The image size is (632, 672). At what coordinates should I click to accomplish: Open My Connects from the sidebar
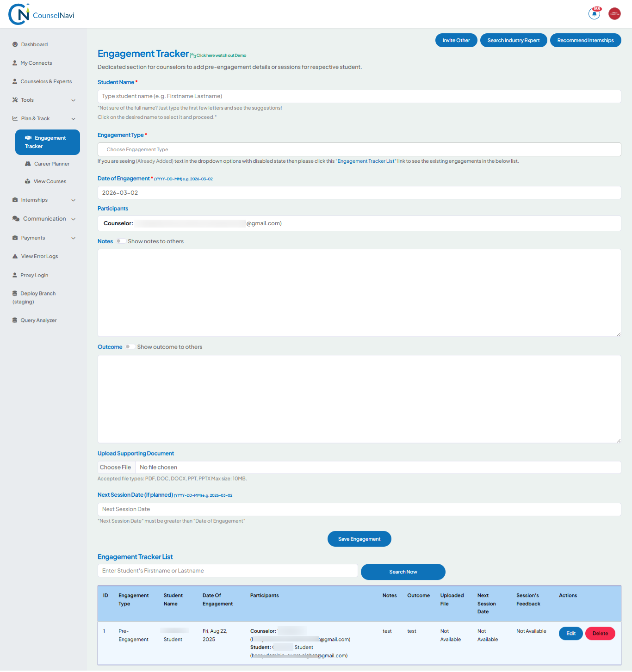click(36, 63)
